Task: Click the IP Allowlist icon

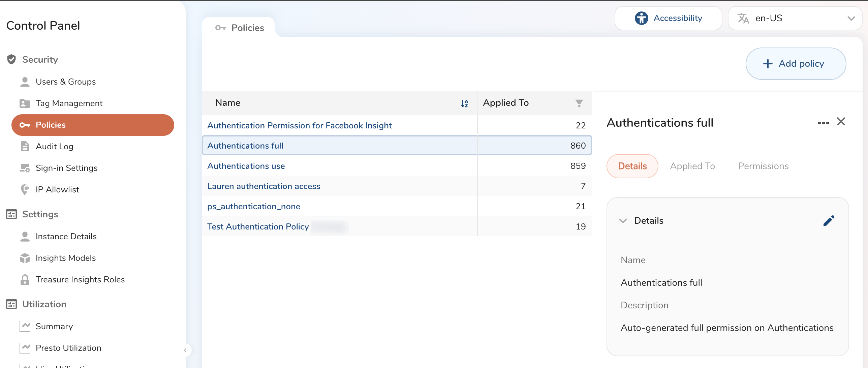Action: pyautogui.click(x=25, y=189)
